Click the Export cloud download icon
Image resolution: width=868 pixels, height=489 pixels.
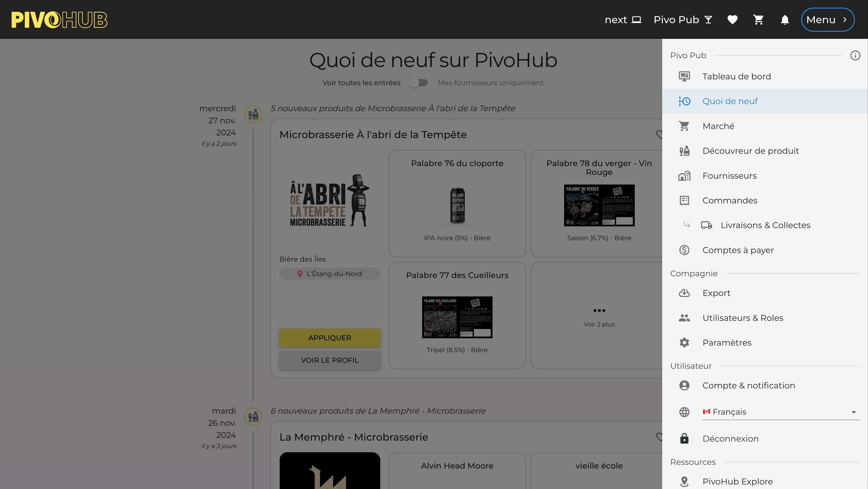coord(684,293)
